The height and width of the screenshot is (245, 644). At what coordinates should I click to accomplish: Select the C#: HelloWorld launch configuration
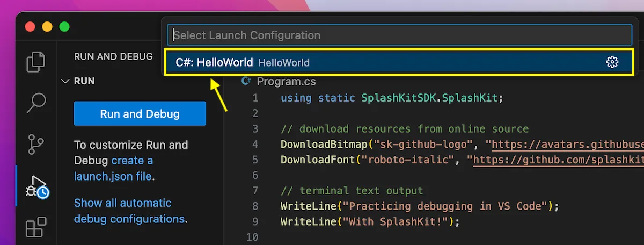click(399, 62)
